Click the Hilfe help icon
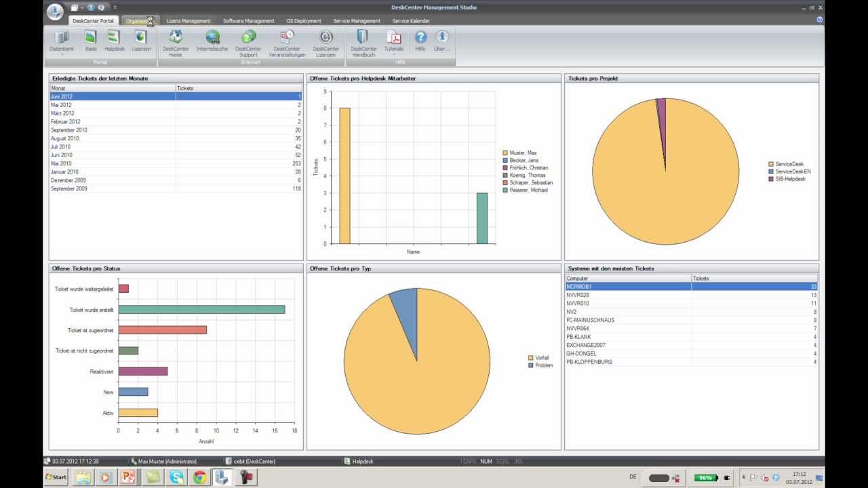Image resolution: width=868 pixels, height=488 pixels. click(x=420, y=41)
